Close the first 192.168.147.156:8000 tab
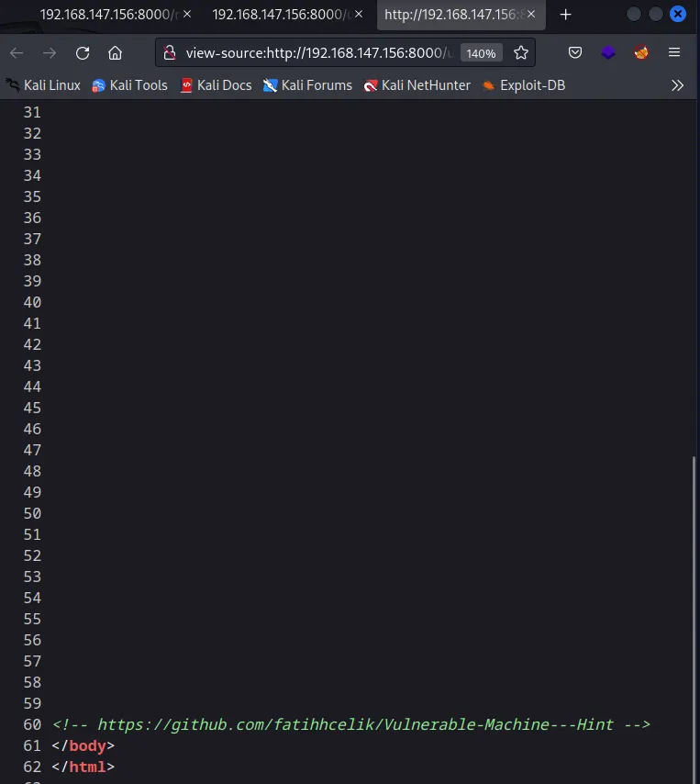Viewport: 700px width, 784px height. 187,15
